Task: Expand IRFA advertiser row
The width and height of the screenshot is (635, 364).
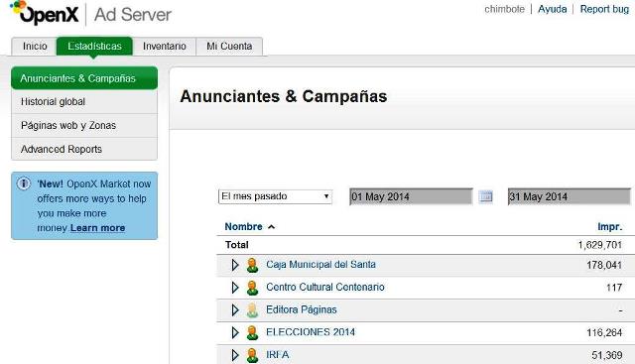Action: click(x=235, y=355)
